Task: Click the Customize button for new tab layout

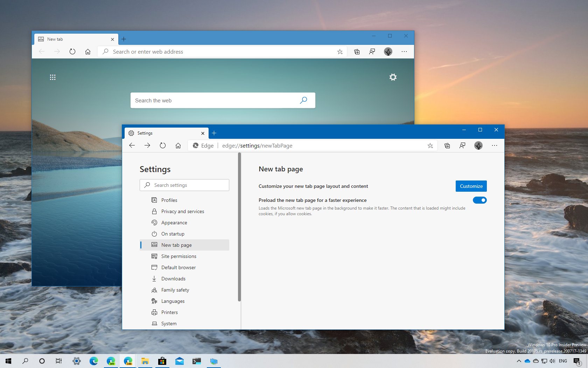Action: pyautogui.click(x=471, y=186)
